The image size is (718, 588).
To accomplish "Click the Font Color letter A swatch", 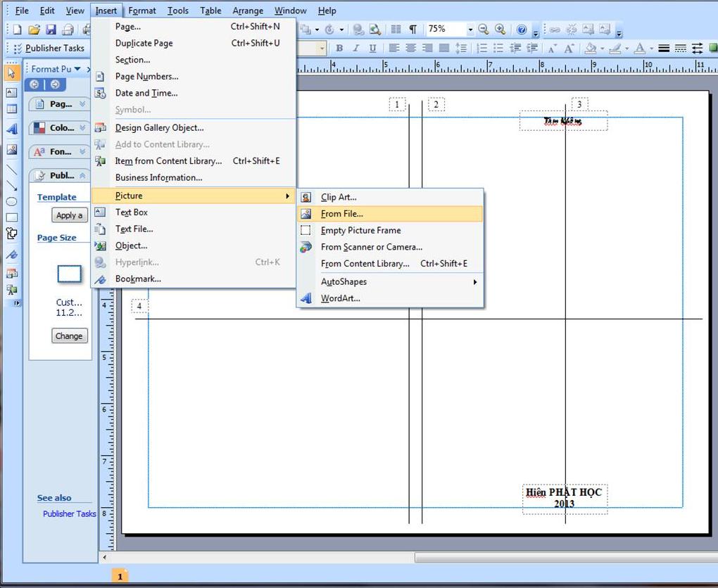I will click(x=640, y=48).
